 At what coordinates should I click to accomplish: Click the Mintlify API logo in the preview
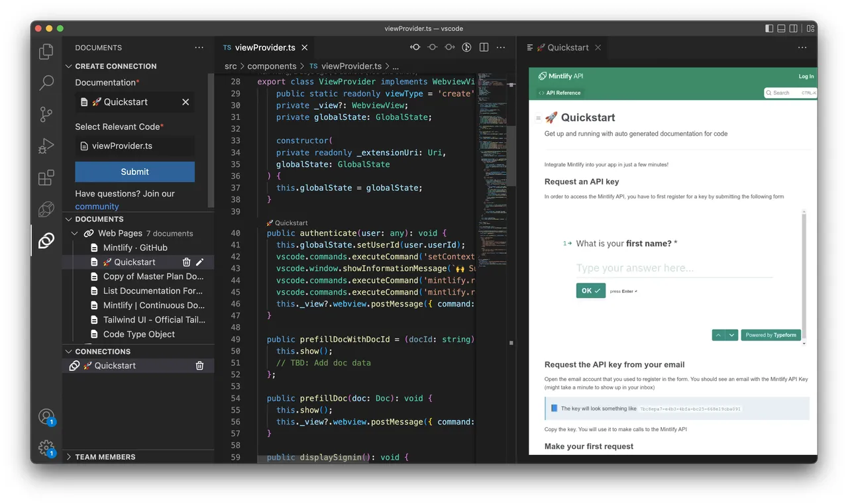coord(560,76)
